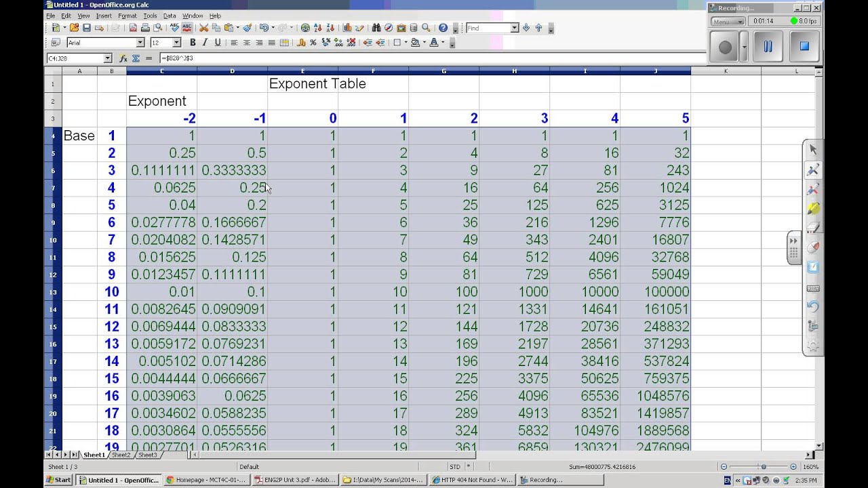Image resolution: width=868 pixels, height=488 pixels.
Task: Open the Windows Start menu
Action: click(59, 480)
